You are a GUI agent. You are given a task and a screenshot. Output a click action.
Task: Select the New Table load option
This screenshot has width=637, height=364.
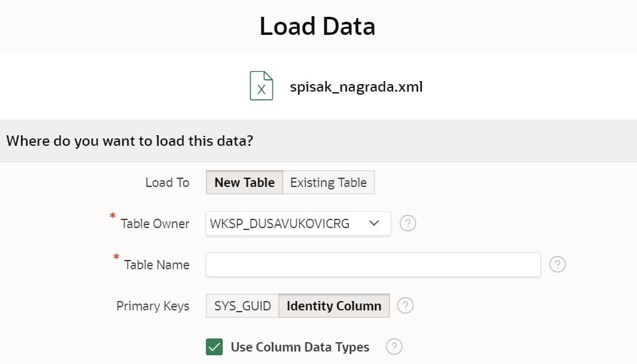[244, 183]
